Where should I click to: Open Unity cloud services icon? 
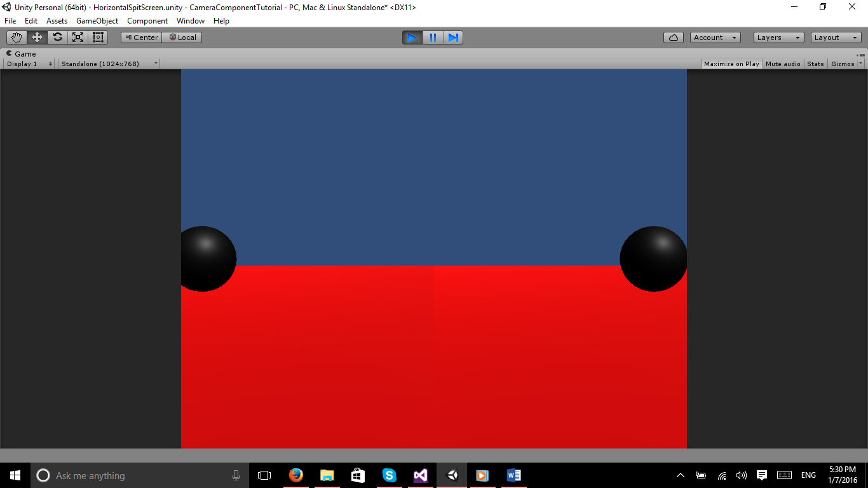click(673, 37)
